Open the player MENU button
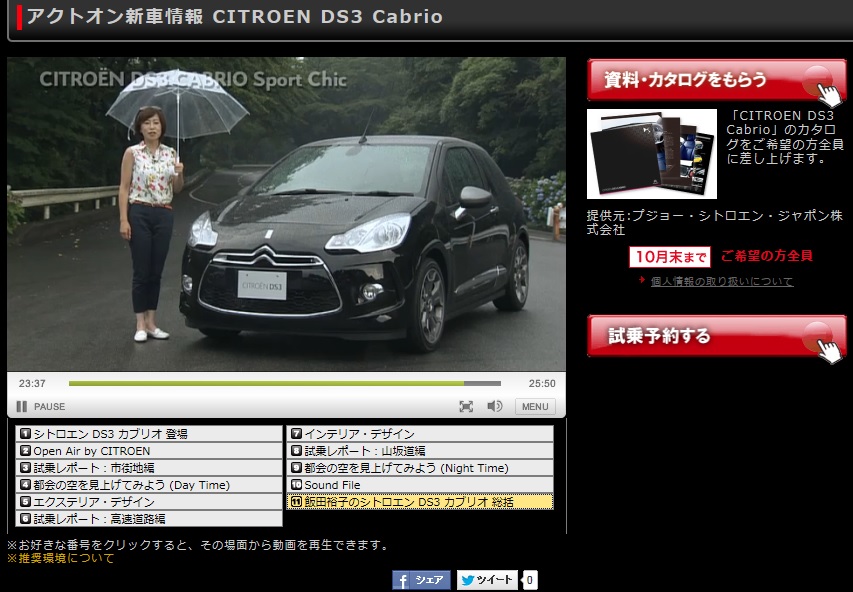 535,406
